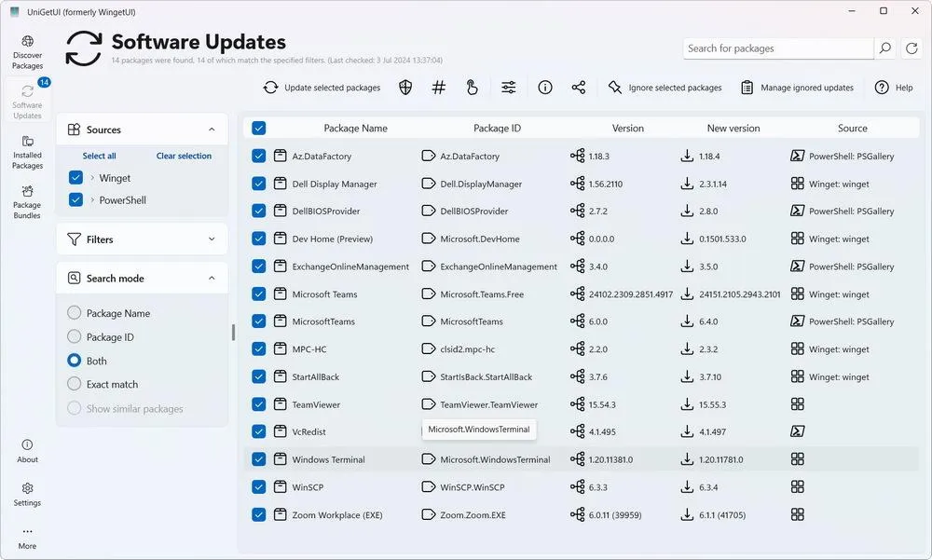Click the large Software Updates refresh logo
Viewport: 932px width, 560px height.
click(x=84, y=48)
